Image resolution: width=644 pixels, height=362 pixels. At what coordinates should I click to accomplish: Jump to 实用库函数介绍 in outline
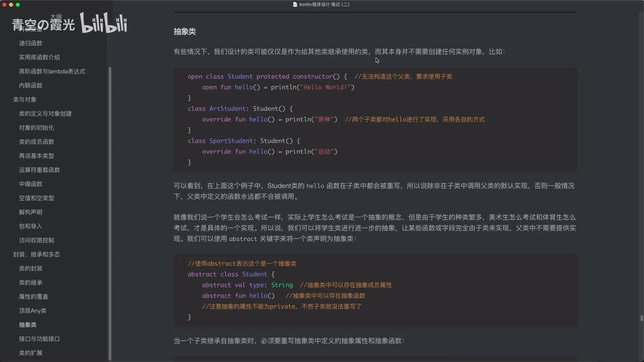point(39,57)
